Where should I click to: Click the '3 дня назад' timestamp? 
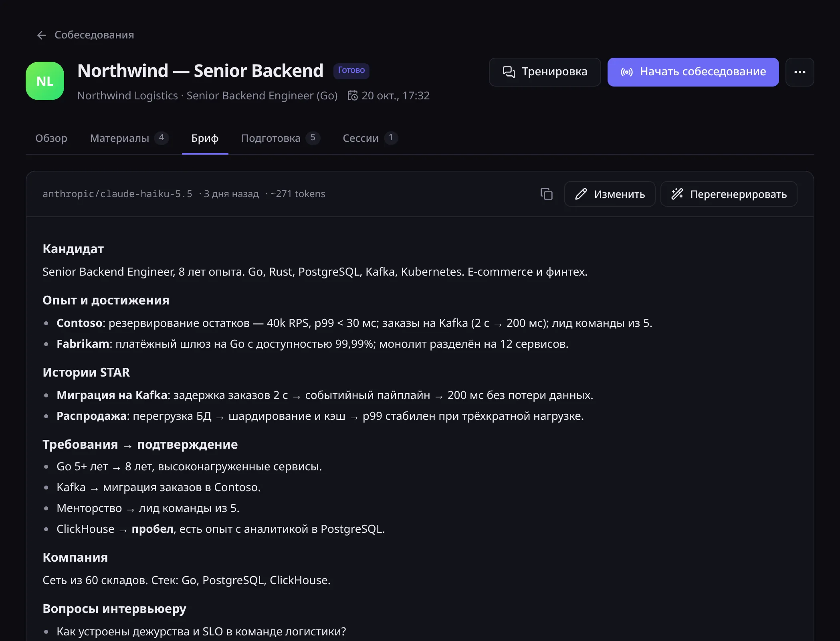pos(231,194)
